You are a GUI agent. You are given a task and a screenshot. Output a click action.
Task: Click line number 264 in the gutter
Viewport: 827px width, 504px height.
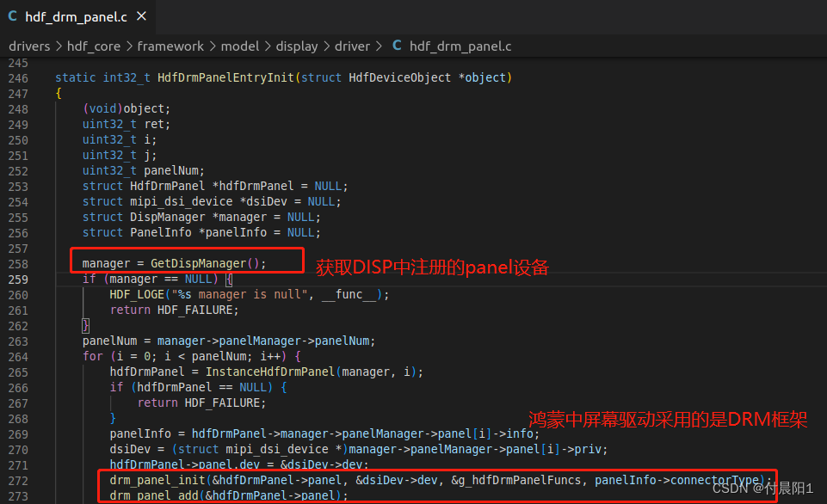click(18, 358)
